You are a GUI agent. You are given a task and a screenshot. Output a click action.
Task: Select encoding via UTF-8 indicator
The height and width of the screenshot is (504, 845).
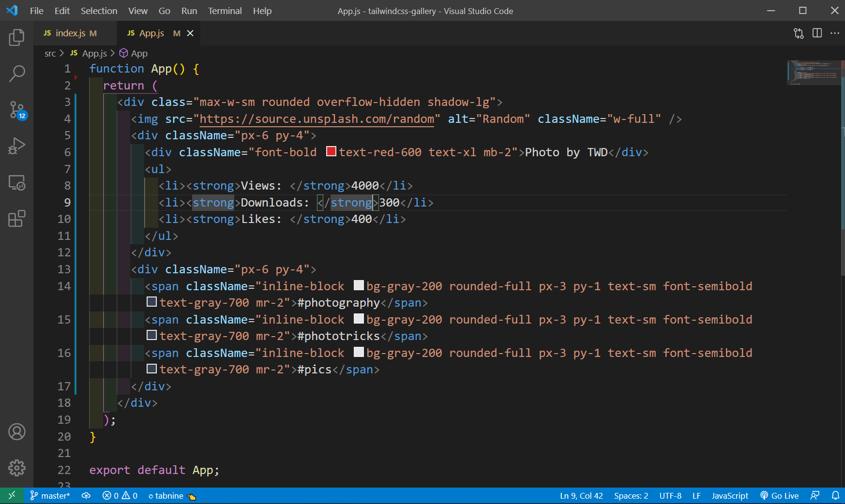(670, 496)
